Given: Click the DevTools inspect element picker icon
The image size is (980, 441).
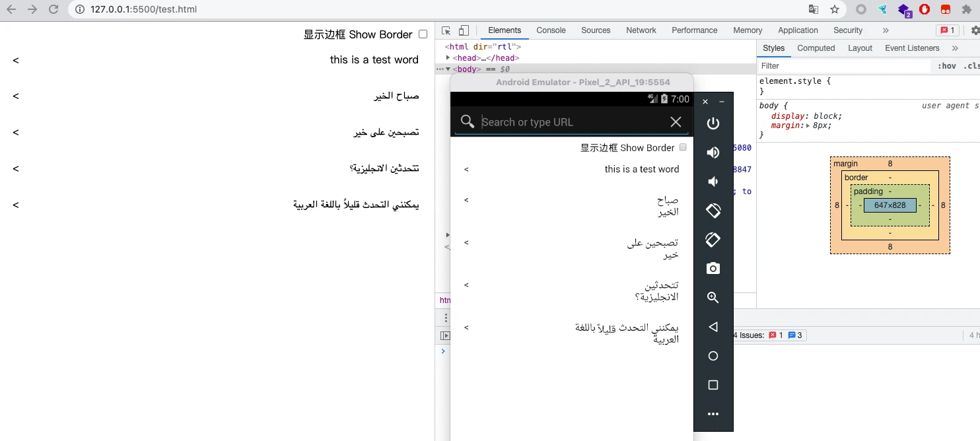Looking at the screenshot, I should point(446,30).
